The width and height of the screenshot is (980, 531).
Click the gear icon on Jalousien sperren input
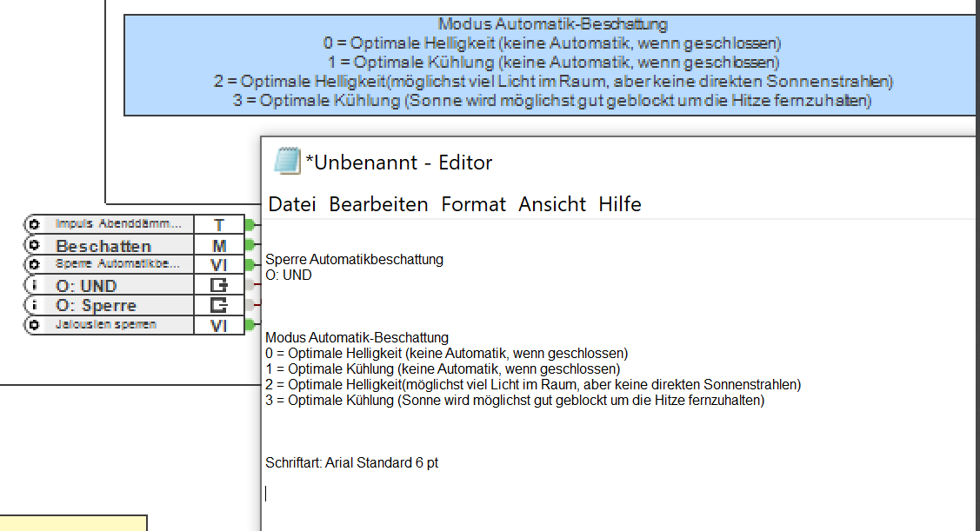[x=32, y=325]
